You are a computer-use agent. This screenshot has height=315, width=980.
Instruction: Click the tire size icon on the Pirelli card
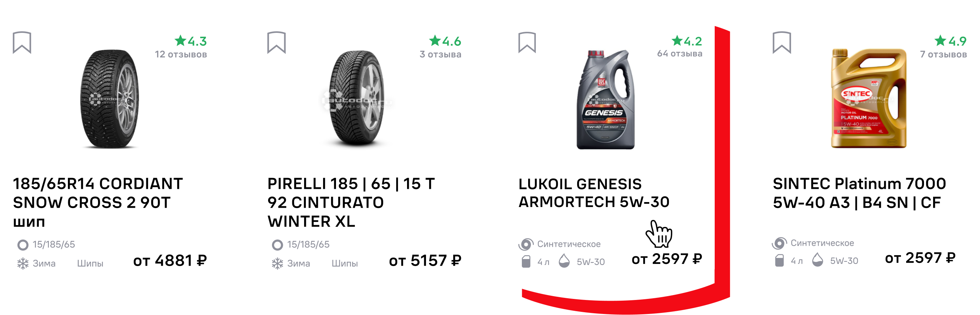(277, 245)
